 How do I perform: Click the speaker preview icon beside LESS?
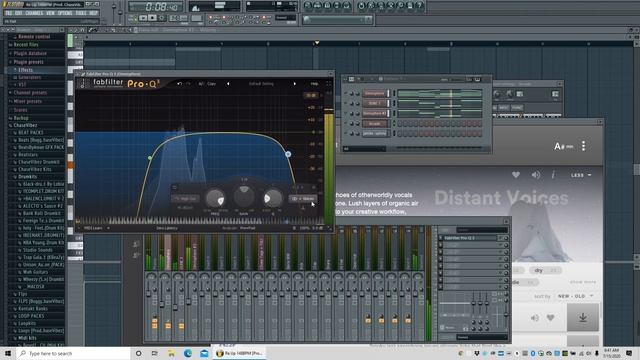click(536, 175)
